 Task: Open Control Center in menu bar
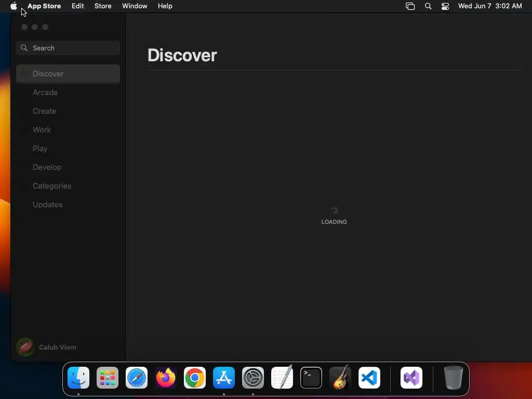(445, 6)
